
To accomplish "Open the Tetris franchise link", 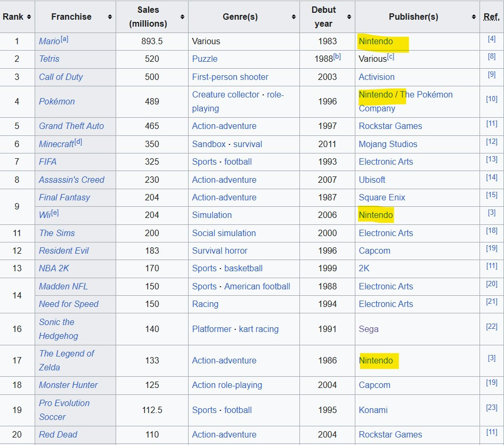I will pyautogui.click(x=49, y=59).
